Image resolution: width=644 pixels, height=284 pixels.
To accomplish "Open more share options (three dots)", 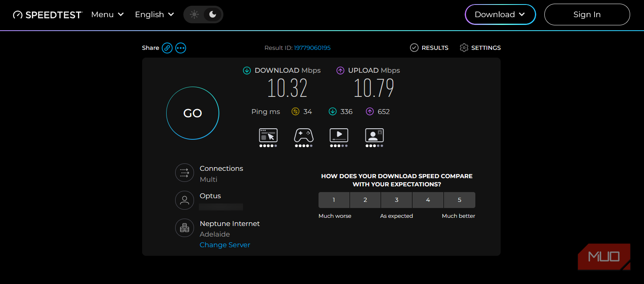I will click(x=180, y=48).
